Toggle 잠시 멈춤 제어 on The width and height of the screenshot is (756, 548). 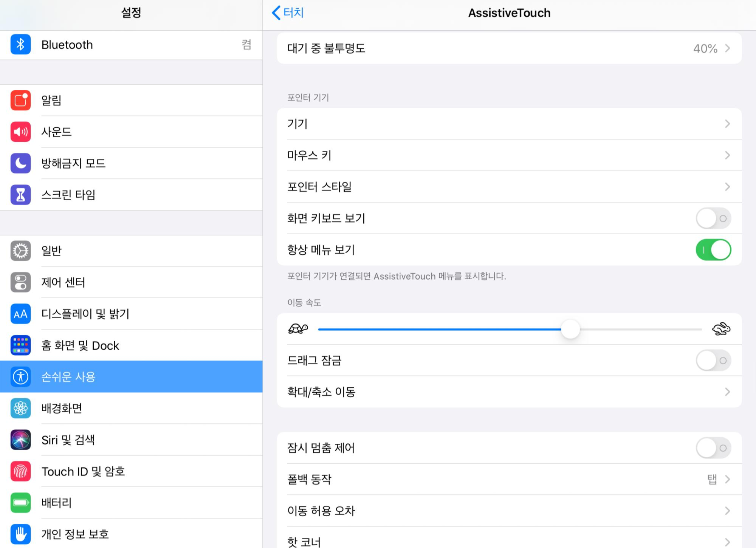click(713, 448)
